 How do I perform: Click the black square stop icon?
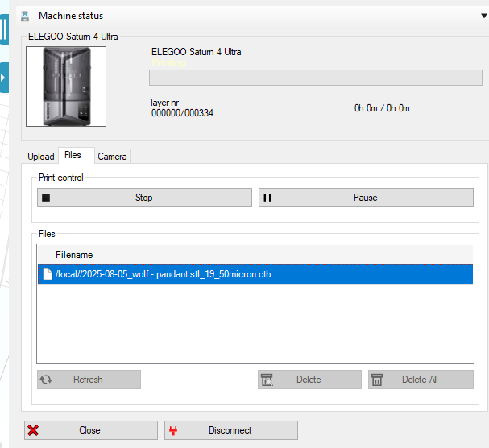point(46,198)
